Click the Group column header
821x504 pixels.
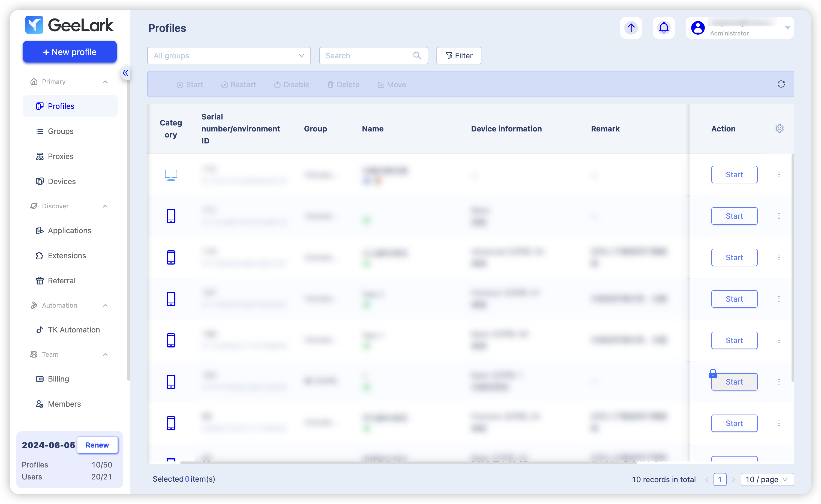(x=315, y=129)
